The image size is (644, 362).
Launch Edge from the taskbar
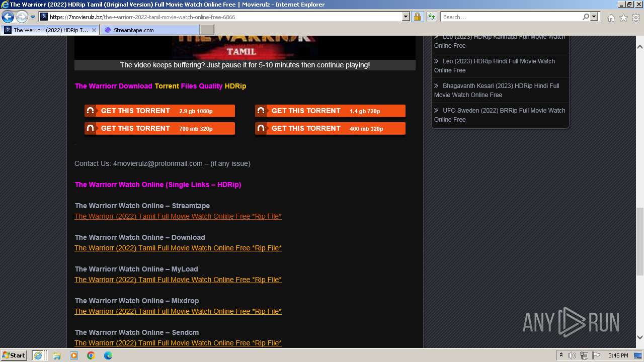coord(108,355)
